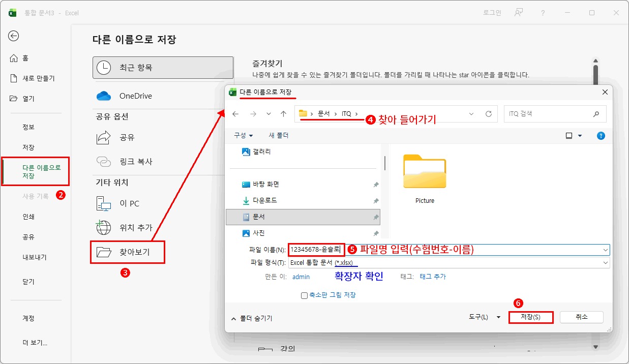The image size is (629, 364).
Task: Expand the 파일 형식 dropdown list
Action: tap(605, 263)
